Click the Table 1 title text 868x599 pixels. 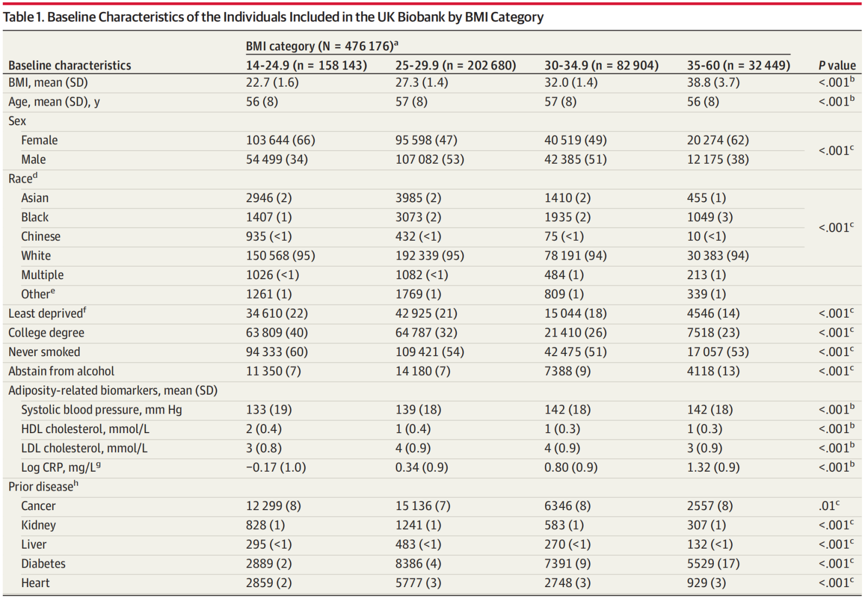click(273, 17)
